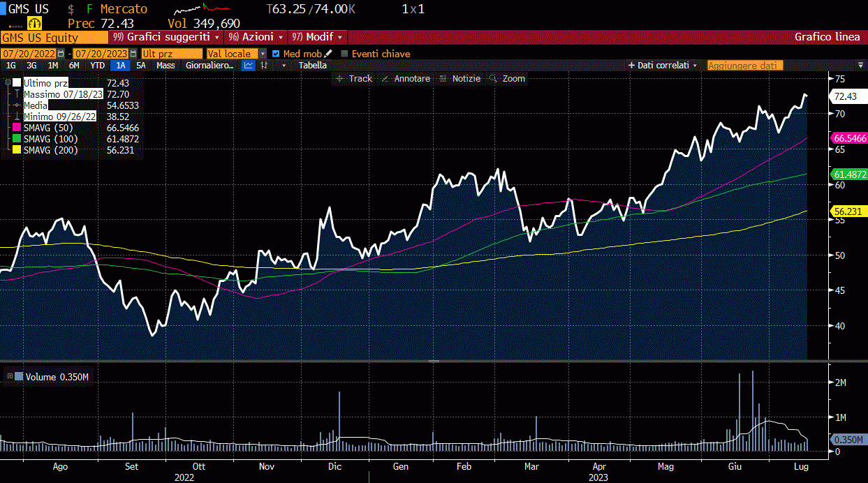Viewport: 868px width, 483px height.
Task: Click the Ult prz price field
Action: [171, 54]
